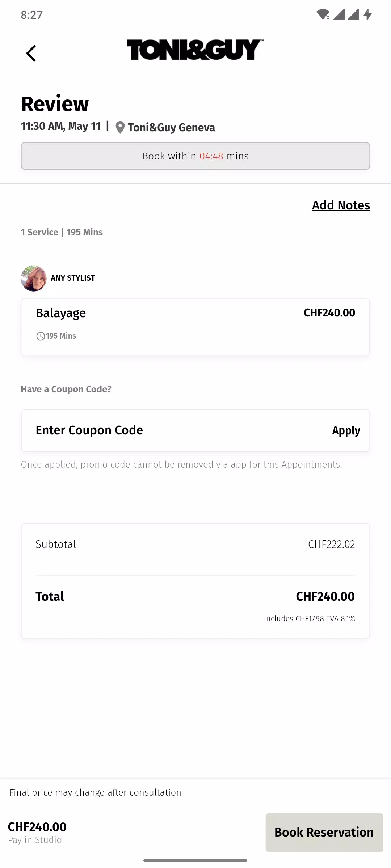Confirm with Book Reservation button

(x=324, y=832)
